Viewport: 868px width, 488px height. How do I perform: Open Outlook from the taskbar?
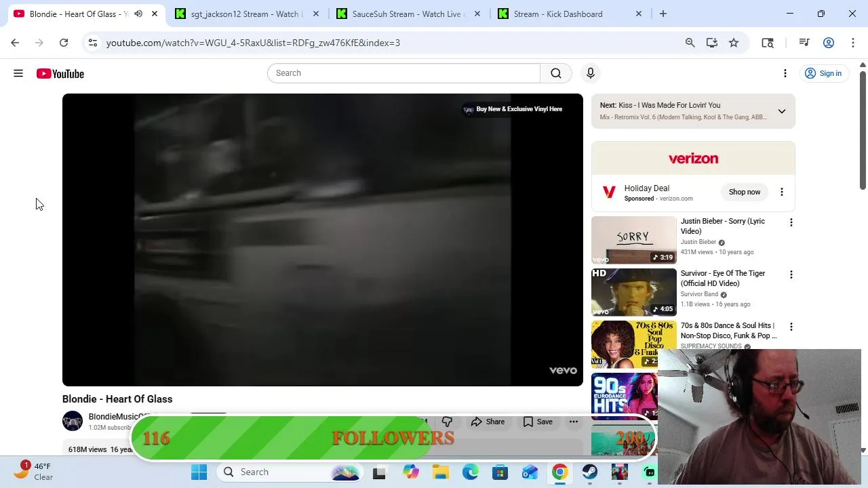coord(530,472)
